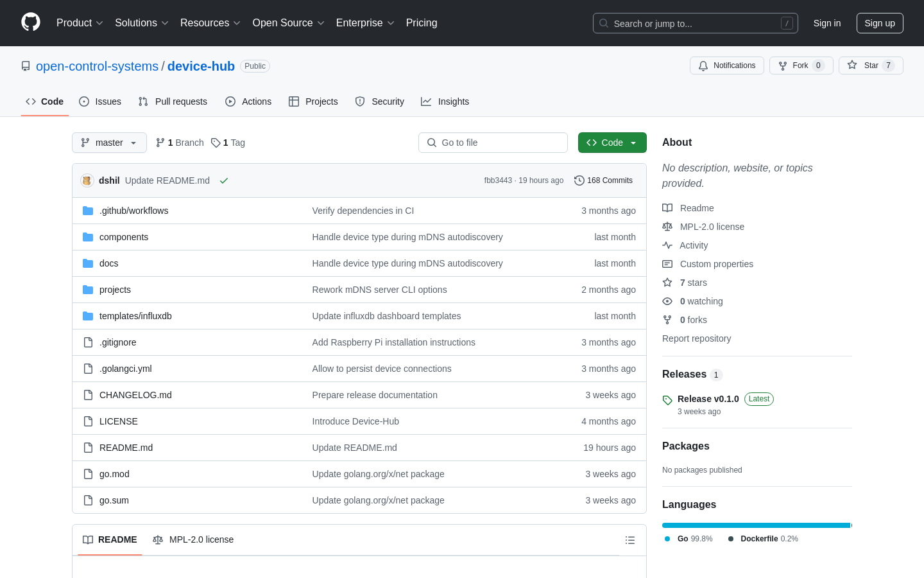Click the Sign up button
The width and height of the screenshot is (924, 578).
[x=880, y=23]
